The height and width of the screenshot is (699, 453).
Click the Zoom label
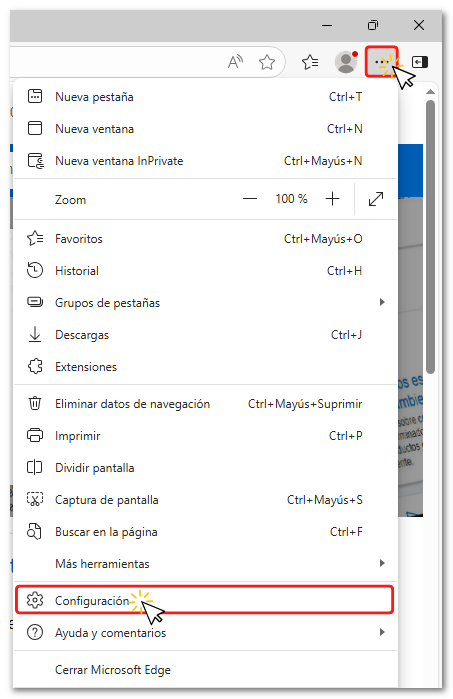[70, 200]
